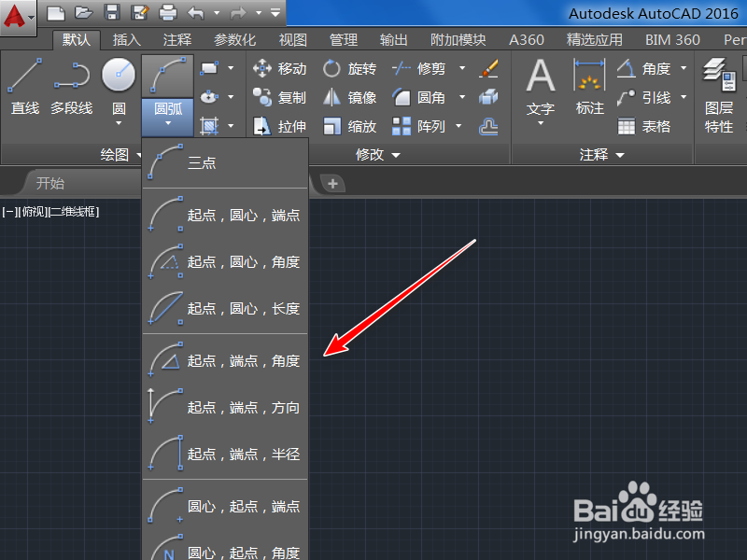Open the A360 ribbon tab
The height and width of the screenshot is (560, 747).
coord(527,39)
